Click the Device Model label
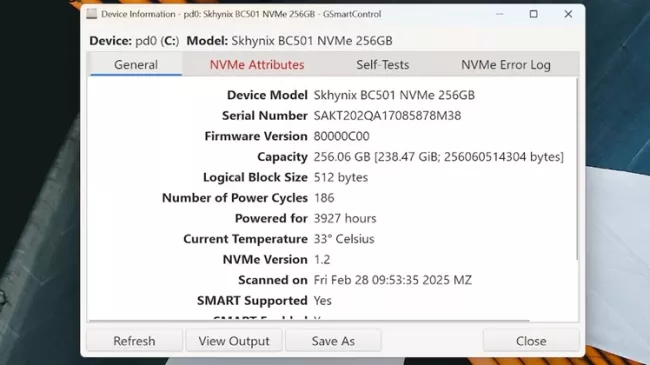This screenshot has width=650, height=365. coord(267,95)
